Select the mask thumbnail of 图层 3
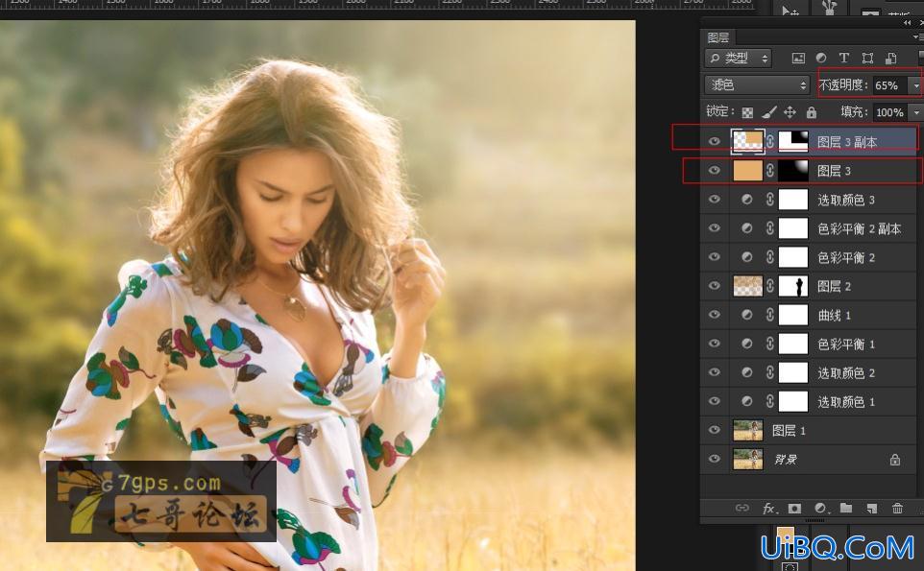924x571 pixels. [x=793, y=170]
